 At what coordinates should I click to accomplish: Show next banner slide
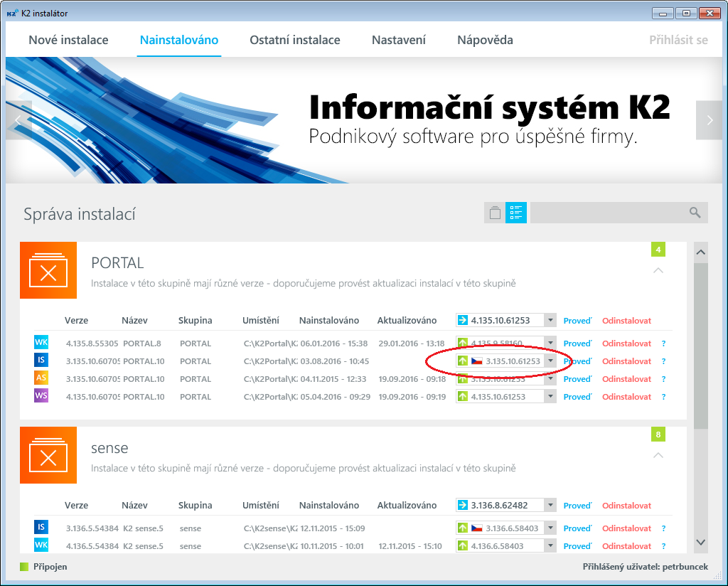(x=709, y=120)
